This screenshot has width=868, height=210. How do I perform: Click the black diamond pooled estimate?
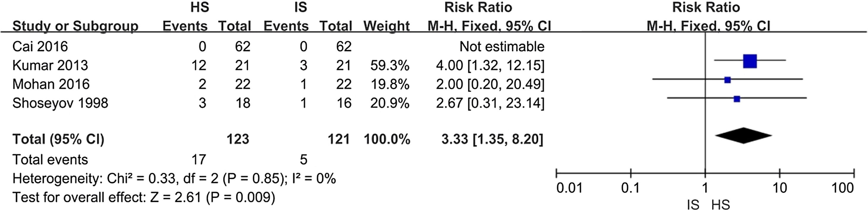click(744, 136)
